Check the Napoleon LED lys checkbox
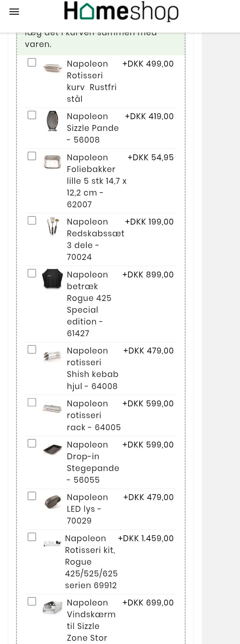Viewport: 240px width, 644px height. [32, 496]
